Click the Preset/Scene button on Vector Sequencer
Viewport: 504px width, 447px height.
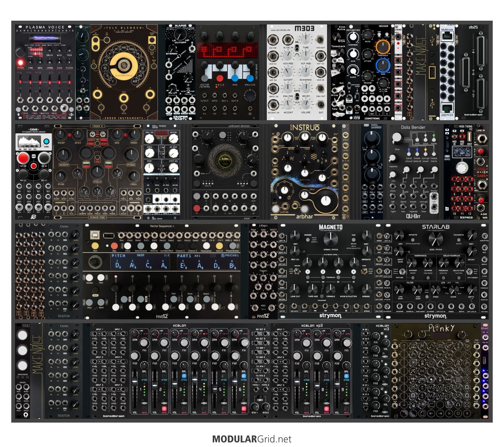232,246
